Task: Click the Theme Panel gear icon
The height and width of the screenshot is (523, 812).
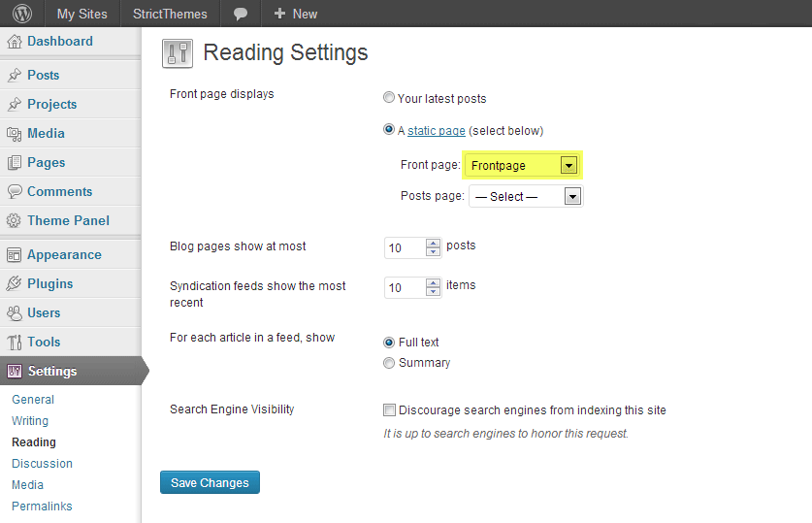Action: (x=15, y=221)
